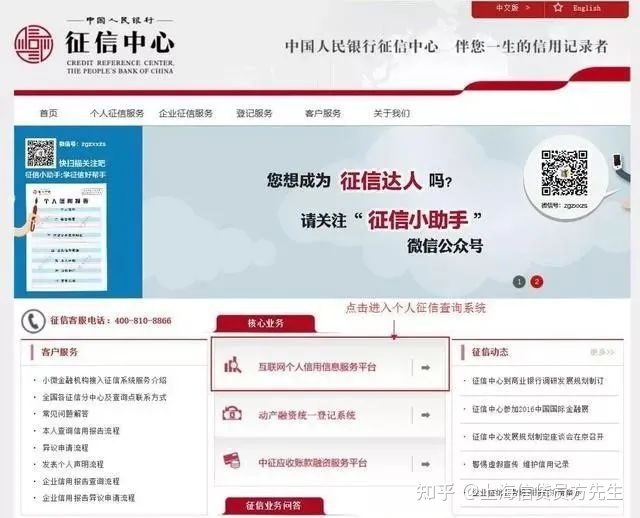Open news 警惕虚假宣传 维护信用记录
Screen dimensions: 640x518
point(520,465)
